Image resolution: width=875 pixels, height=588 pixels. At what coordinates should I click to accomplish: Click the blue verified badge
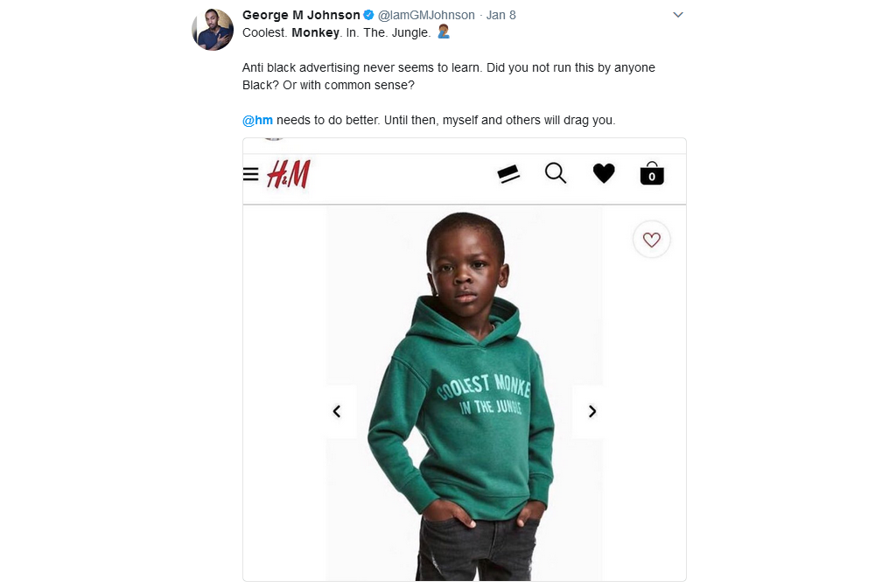[x=369, y=15]
